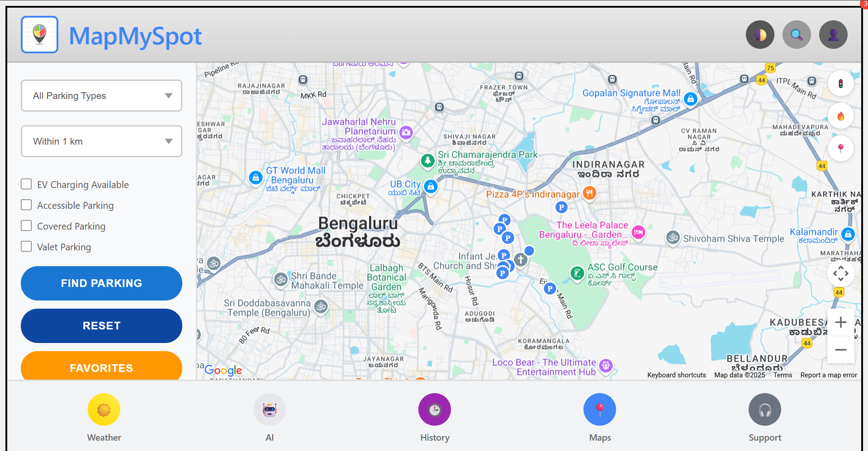The image size is (868, 451).
Task: Click the GT World Mall marker
Action: coord(256,178)
